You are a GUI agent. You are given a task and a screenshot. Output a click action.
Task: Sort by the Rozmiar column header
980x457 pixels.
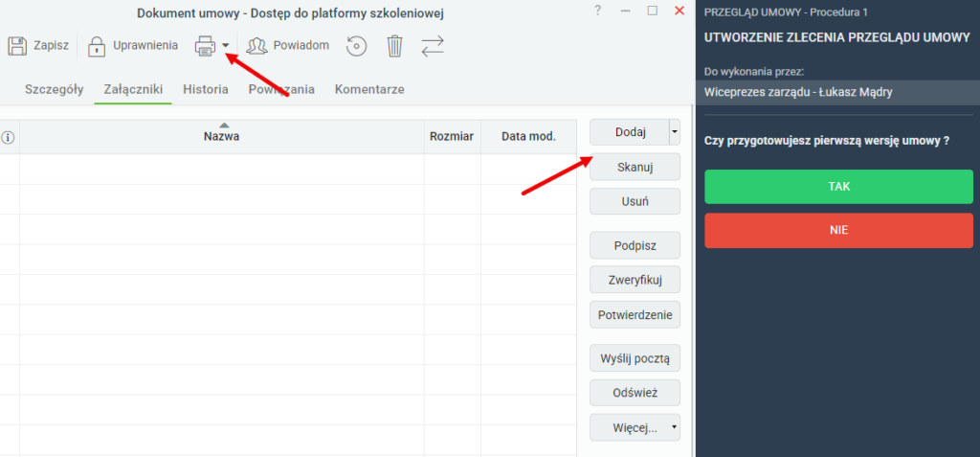click(452, 136)
